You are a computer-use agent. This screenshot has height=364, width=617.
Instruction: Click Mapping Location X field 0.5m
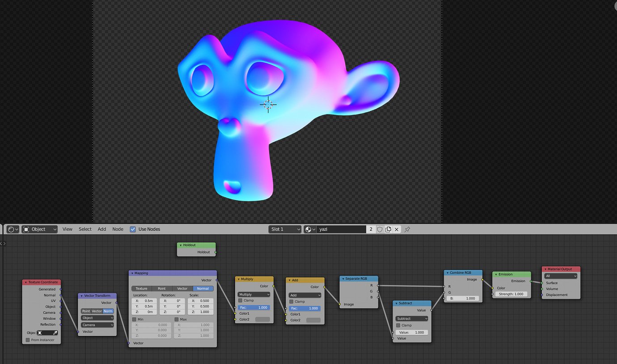pyautogui.click(x=145, y=301)
